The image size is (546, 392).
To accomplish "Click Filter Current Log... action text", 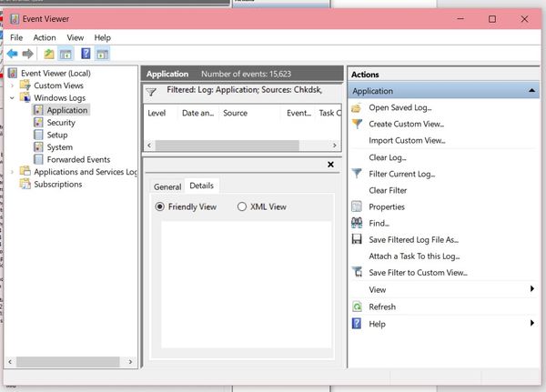I will point(402,174).
